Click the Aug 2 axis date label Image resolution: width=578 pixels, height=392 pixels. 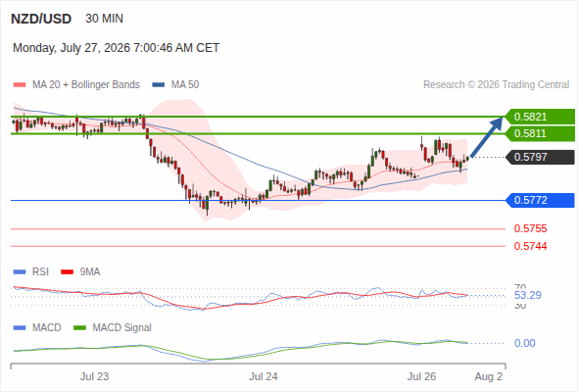pos(489,376)
